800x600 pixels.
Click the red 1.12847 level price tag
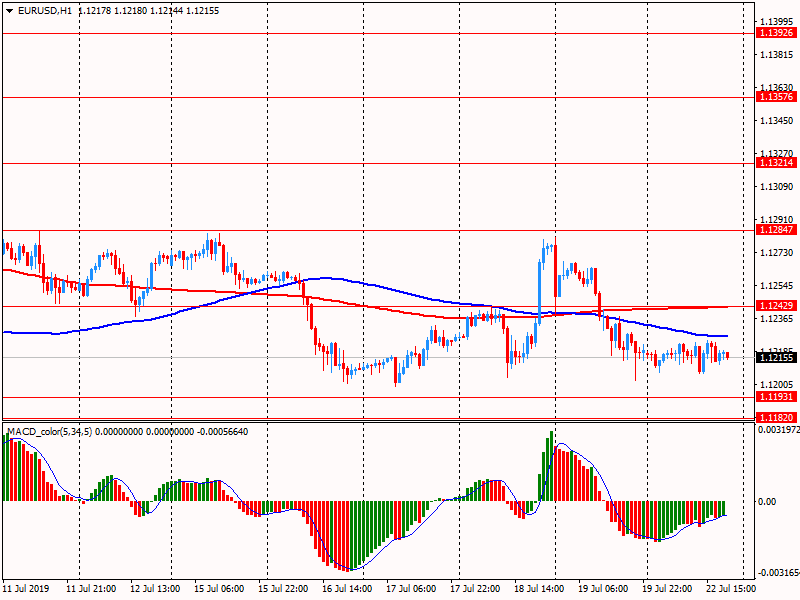[776, 230]
